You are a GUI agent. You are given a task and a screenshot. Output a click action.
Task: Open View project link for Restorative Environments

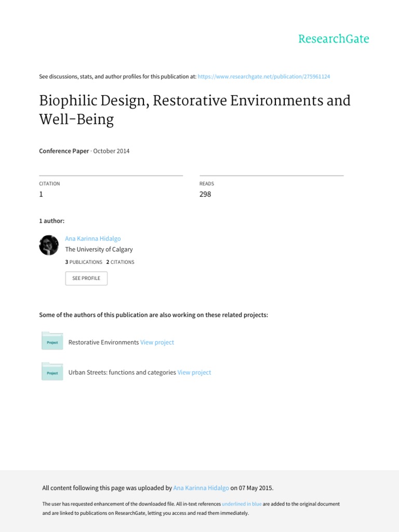point(157,342)
